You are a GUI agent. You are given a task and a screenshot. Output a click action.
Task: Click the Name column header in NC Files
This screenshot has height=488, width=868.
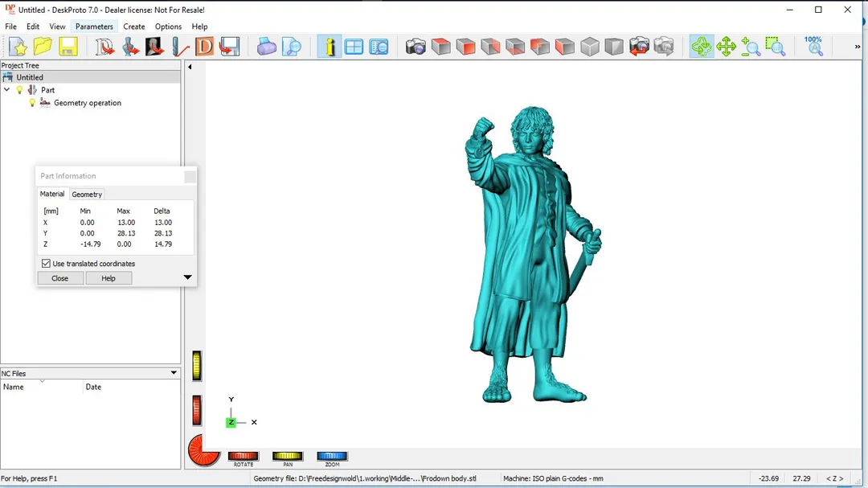(x=42, y=387)
